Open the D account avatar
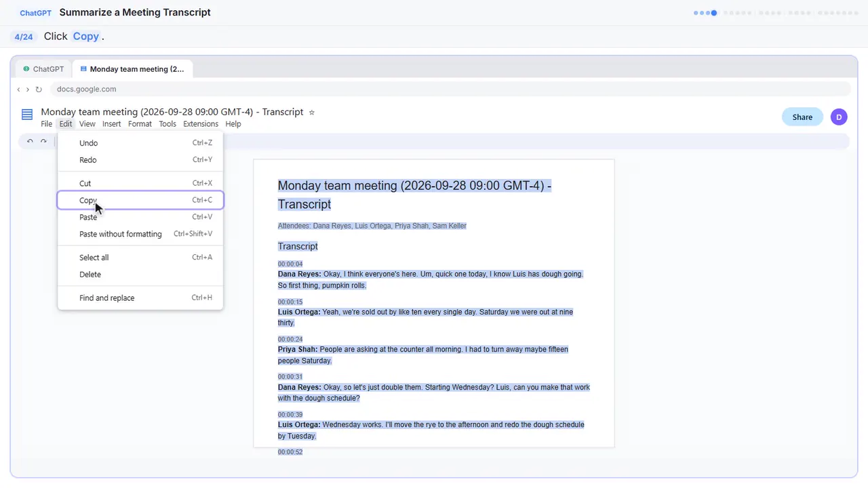The width and height of the screenshot is (868, 488). point(839,117)
